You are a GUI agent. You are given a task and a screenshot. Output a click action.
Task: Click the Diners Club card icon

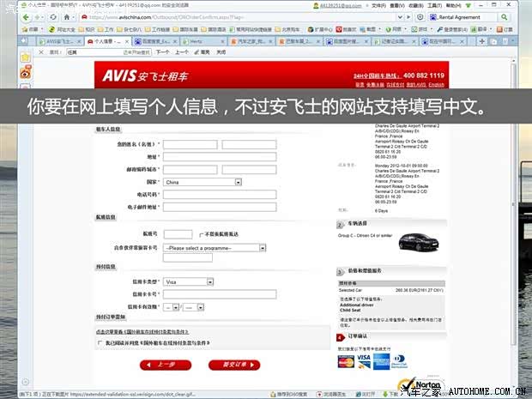(399, 360)
